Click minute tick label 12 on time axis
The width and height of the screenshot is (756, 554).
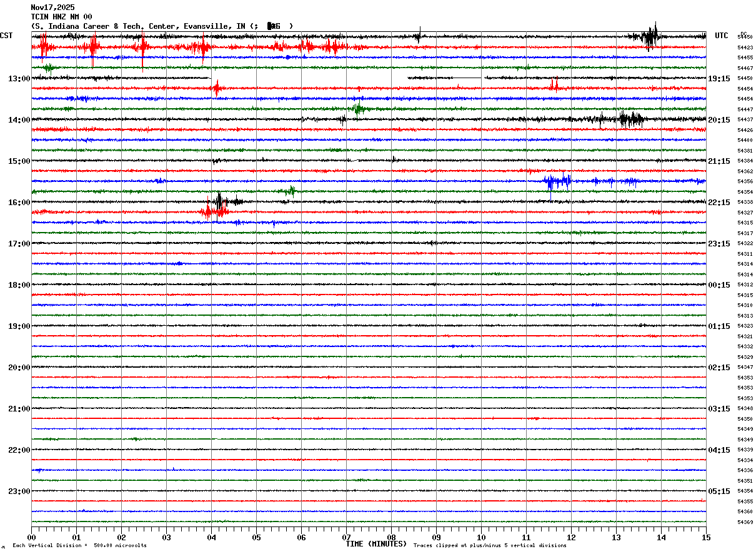[x=571, y=537]
